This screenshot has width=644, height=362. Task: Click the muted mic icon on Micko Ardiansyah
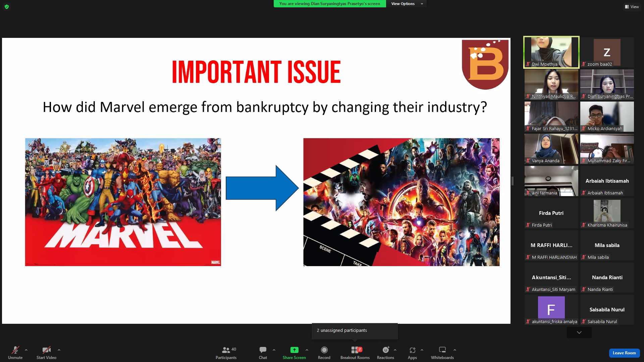coord(584,129)
